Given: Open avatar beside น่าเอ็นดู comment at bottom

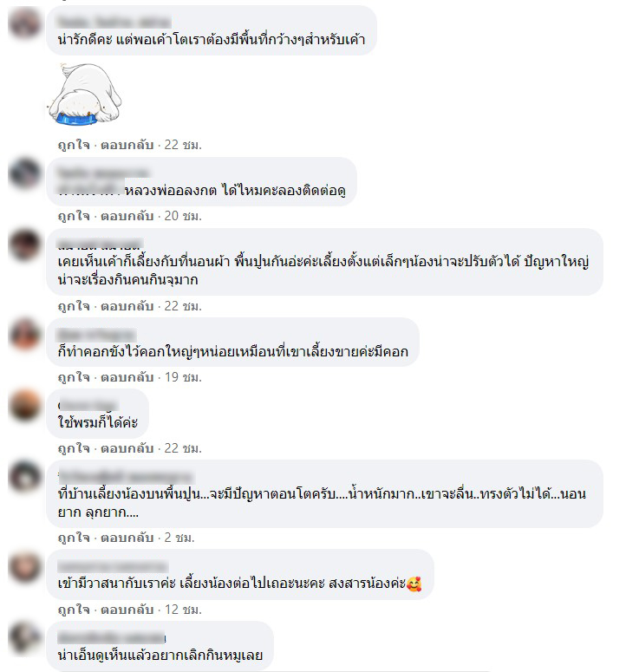Looking at the screenshot, I should tap(24, 637).
